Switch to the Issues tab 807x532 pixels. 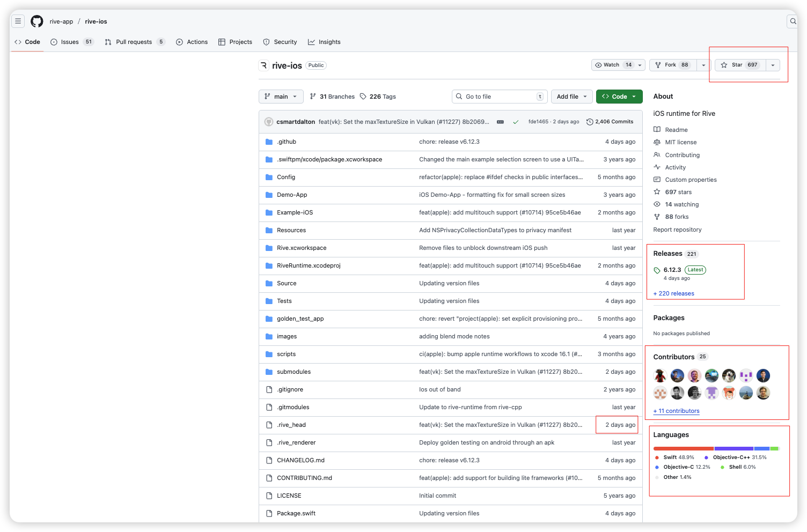point(72,42)
